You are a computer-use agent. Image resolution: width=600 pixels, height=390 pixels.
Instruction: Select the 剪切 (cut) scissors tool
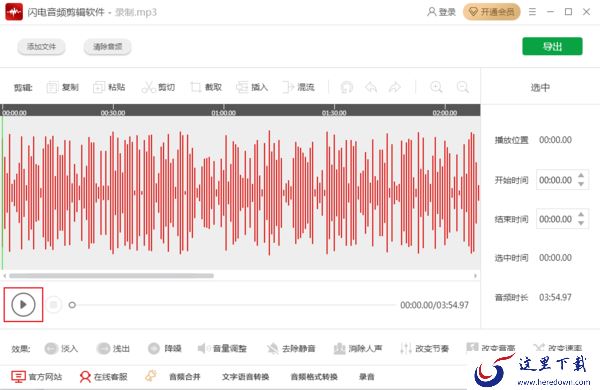point(158,87)
